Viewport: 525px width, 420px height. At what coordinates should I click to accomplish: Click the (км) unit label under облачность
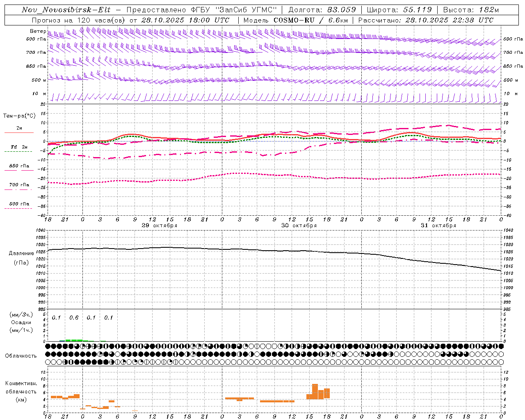[21, 399]
